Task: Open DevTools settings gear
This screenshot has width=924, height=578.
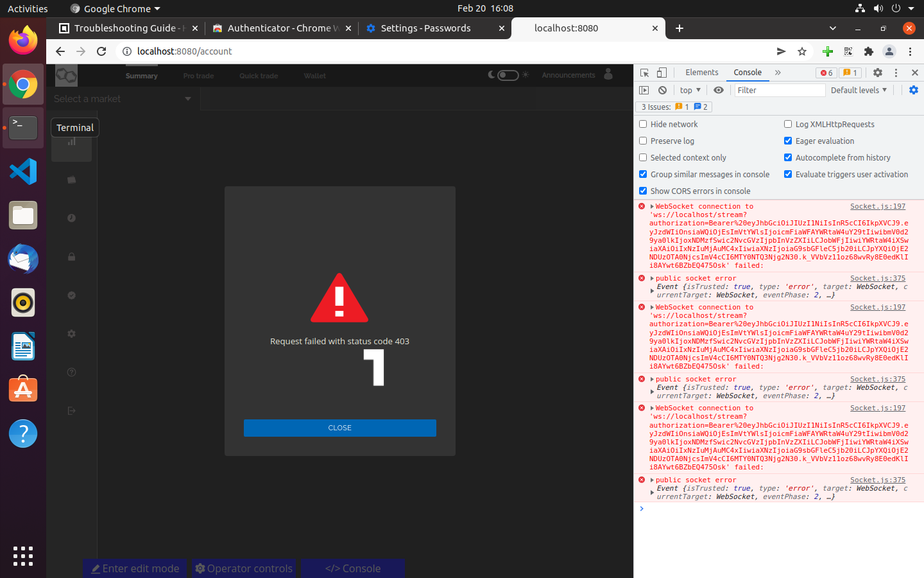Action: [x=877, y=73]
